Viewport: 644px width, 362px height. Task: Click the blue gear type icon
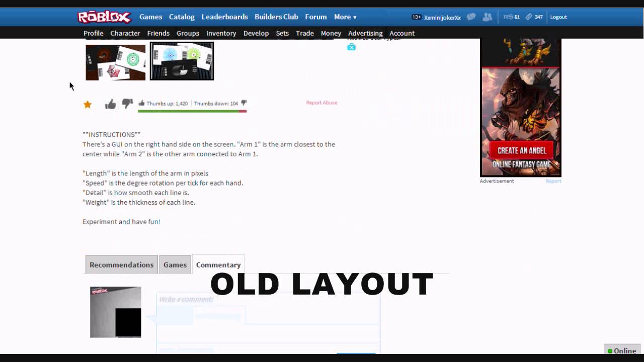pos(351,47)
